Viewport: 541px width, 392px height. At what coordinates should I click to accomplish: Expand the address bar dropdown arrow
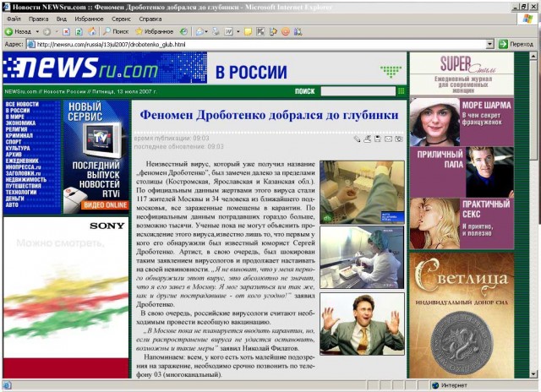click(x=490, y=44)
